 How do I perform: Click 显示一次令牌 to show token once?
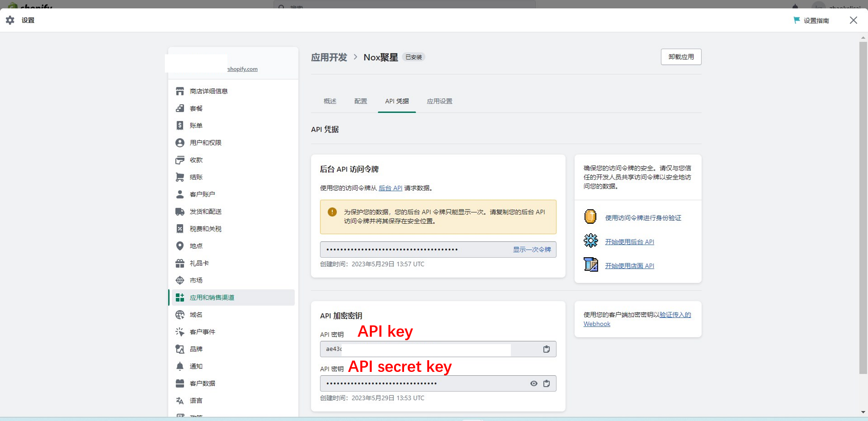pos(531,249)
